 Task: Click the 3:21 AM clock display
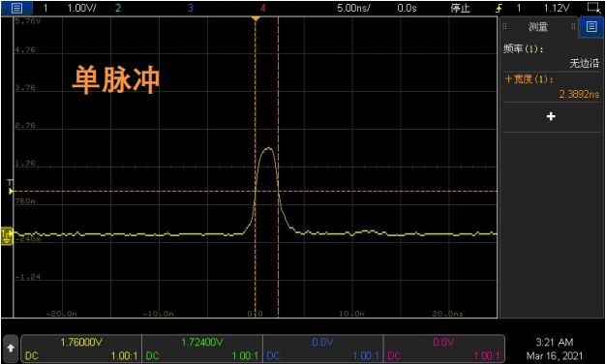click(555, 342)
